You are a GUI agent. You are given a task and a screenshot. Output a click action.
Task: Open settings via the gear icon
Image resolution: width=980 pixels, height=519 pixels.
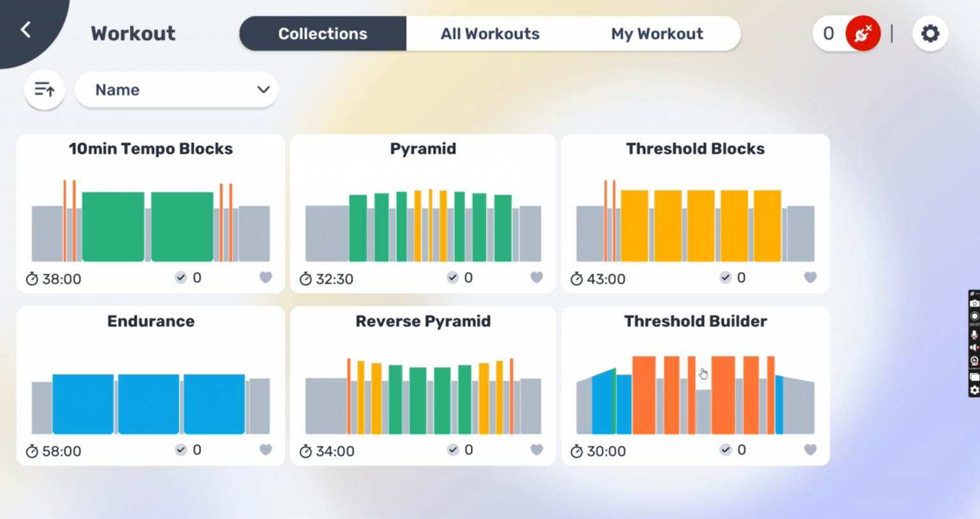[930, 33]
